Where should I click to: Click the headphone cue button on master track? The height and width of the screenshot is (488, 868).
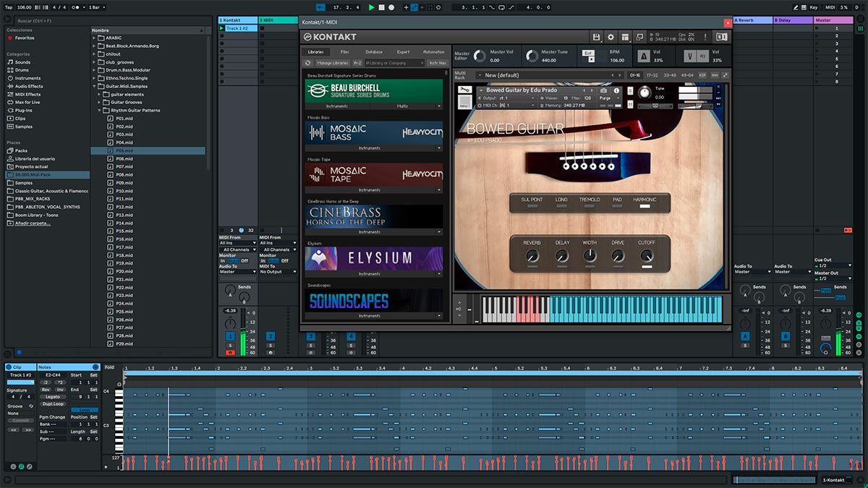825,350
